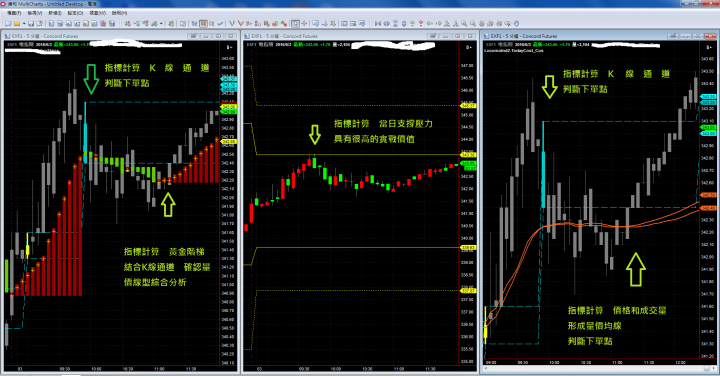The width and height of the screenshot is (720, 376).
Task: Select the crosshair cursor icon
Action: coord(304,23)
